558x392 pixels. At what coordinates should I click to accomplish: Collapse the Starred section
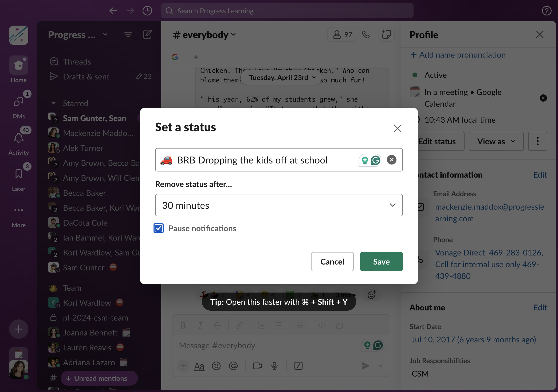click(53, 103)
